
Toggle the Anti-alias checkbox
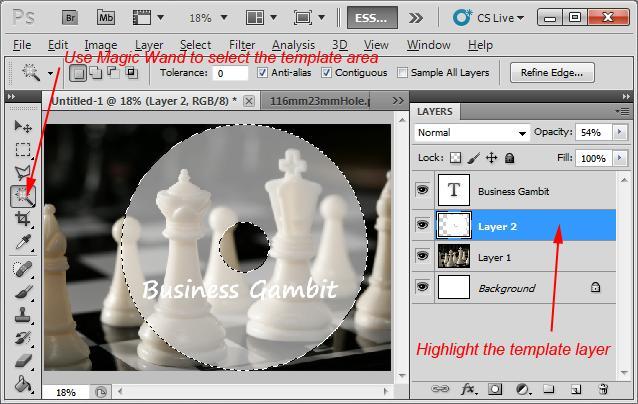[x=263, y=73]
